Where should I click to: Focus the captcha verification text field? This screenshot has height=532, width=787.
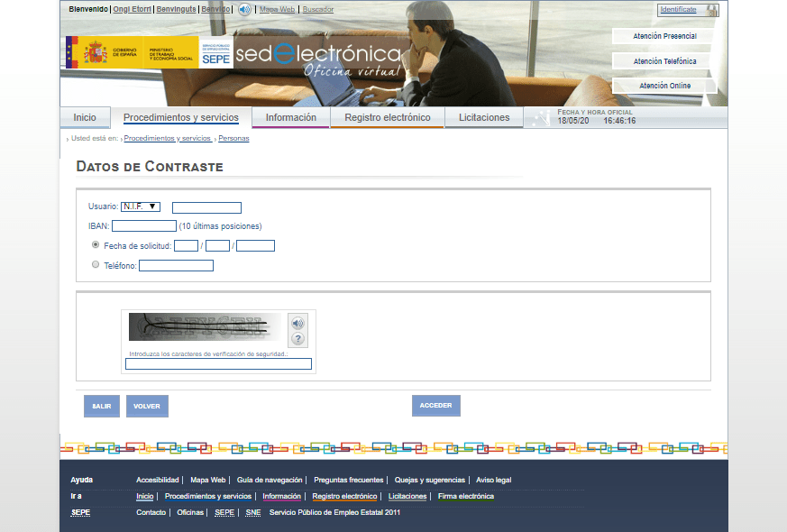(x=218, y=364)
